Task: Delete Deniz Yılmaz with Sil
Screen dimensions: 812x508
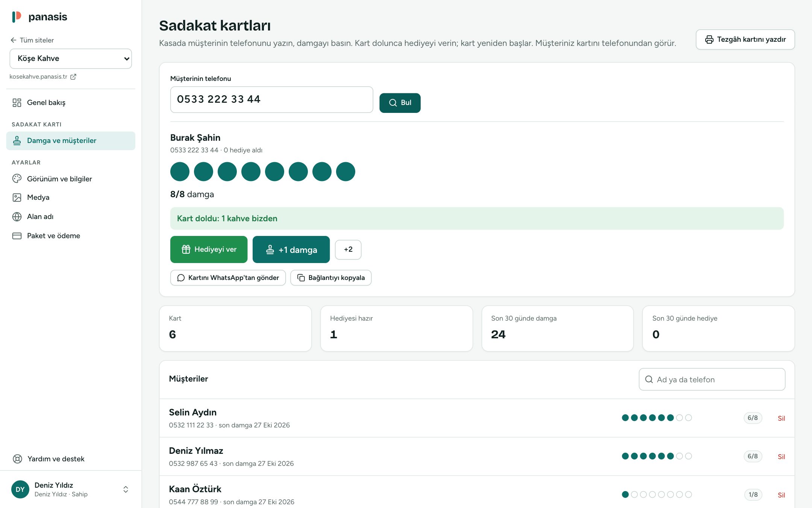Action: 781,456
